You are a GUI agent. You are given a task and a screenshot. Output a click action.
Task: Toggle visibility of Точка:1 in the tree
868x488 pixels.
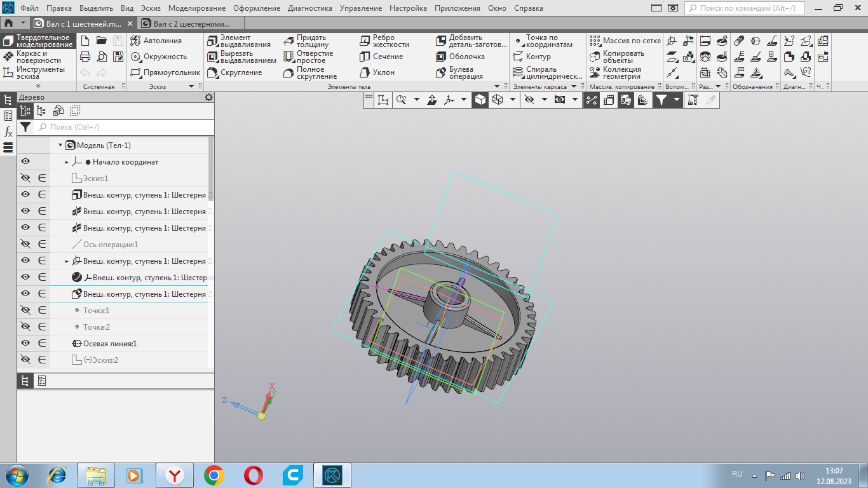pyautogui.click(x=25, y=311)
